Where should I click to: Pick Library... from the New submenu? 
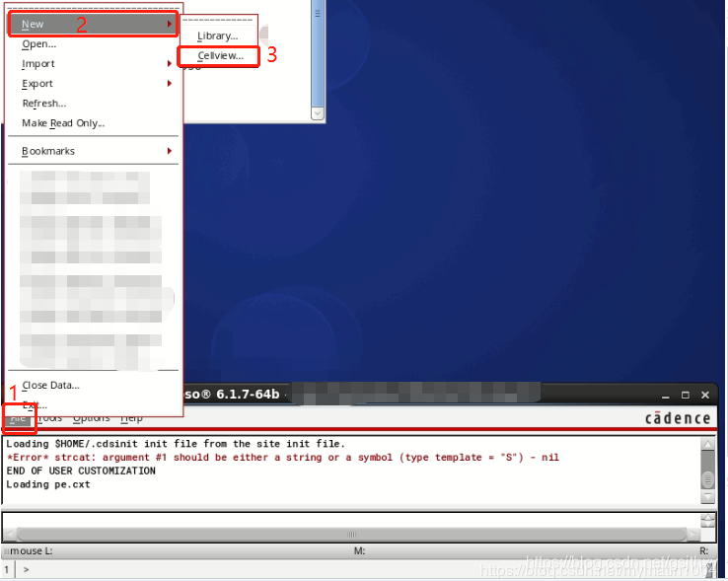(218, 36)
